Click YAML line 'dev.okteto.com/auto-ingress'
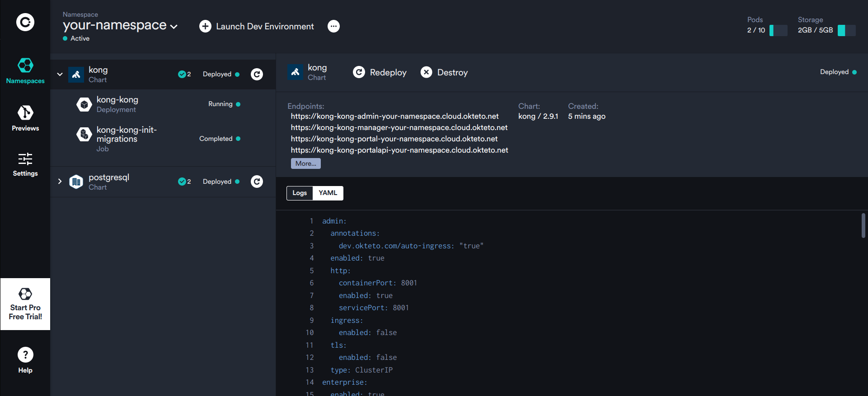 (411, 246)
